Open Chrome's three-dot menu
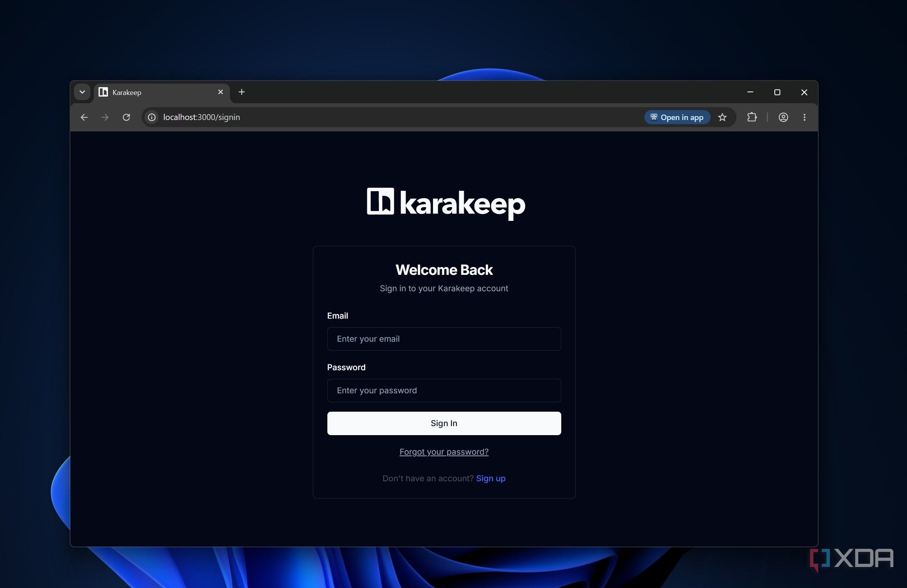Viewport: 907px width, 588px height. 805,117
